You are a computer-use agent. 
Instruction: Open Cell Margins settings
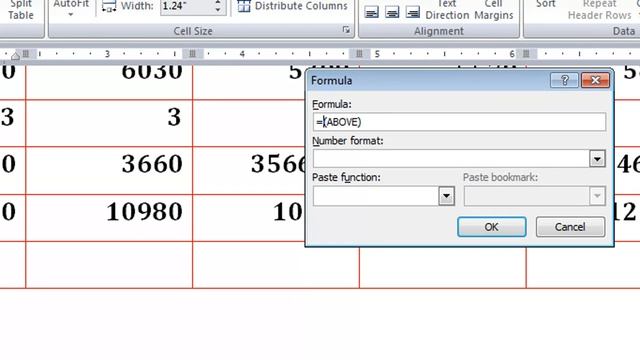(493, 10)
